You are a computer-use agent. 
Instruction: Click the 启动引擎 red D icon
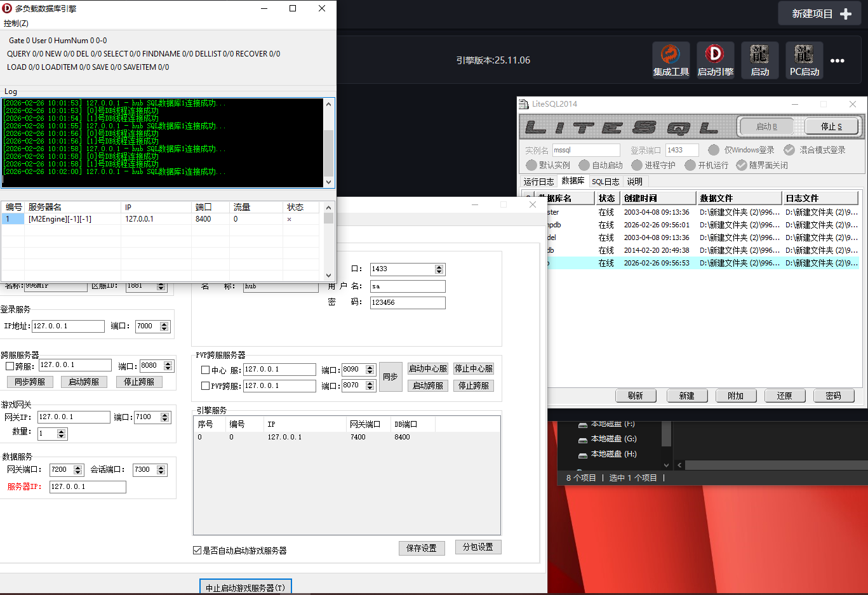tap(715, 55)
